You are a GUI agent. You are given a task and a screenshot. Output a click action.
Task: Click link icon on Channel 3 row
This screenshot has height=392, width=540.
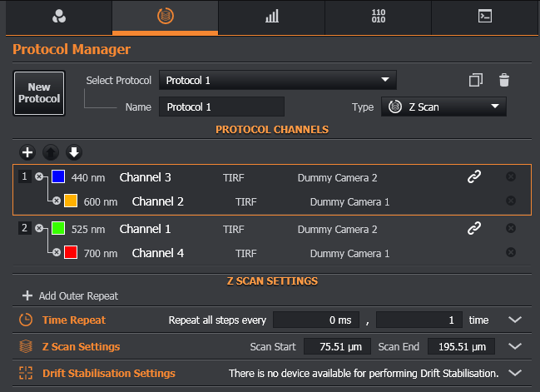(474, 177)
